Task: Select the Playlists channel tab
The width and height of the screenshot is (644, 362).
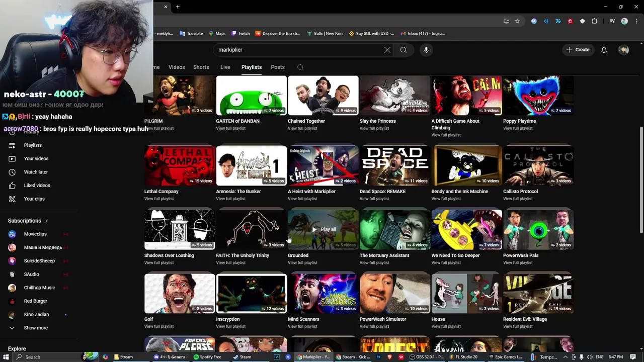Action: (x=251, y=67)
